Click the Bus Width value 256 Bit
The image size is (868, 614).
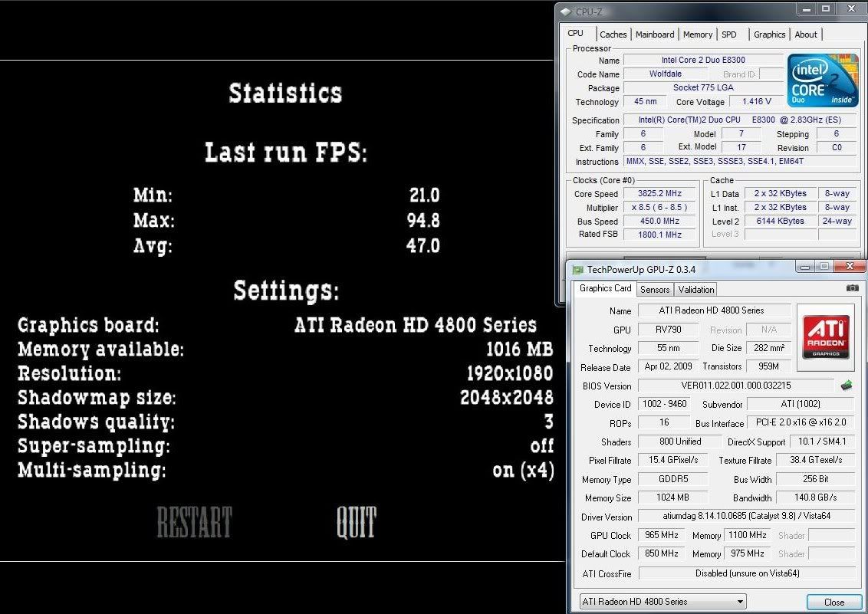[815, 479]
